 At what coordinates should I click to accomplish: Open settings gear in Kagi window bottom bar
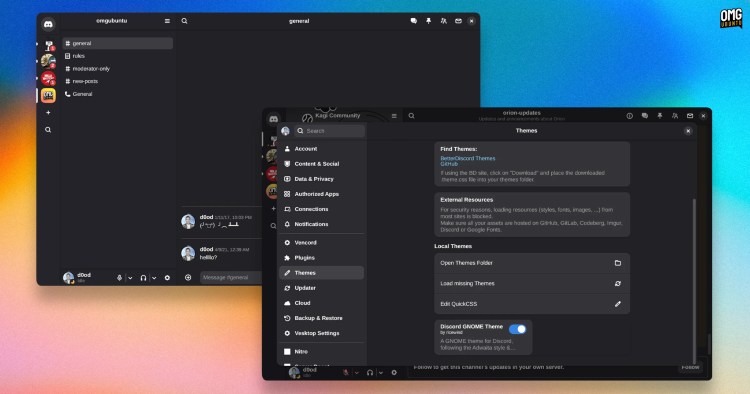coord(394,372)
